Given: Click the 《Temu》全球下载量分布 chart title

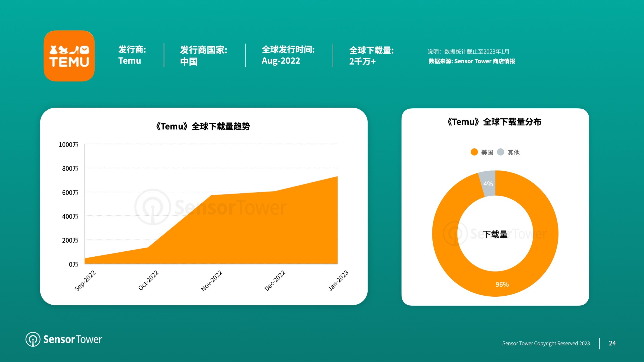Looking at the screenshot, I should (494, 122).
